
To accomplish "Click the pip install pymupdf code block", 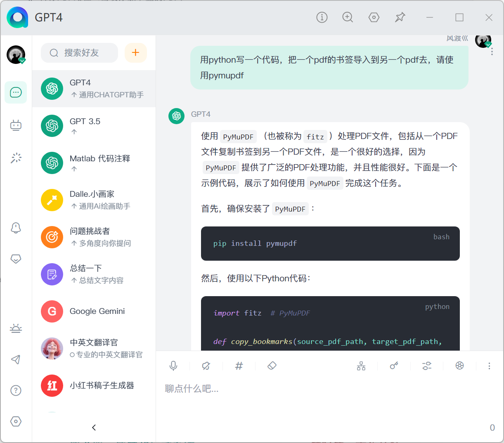I will pos(330,243).
